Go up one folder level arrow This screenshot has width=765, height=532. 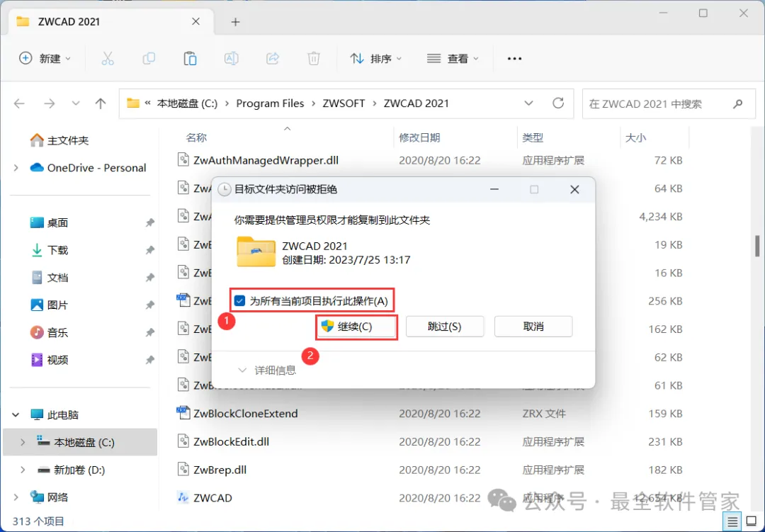click(x=101, y=103)
